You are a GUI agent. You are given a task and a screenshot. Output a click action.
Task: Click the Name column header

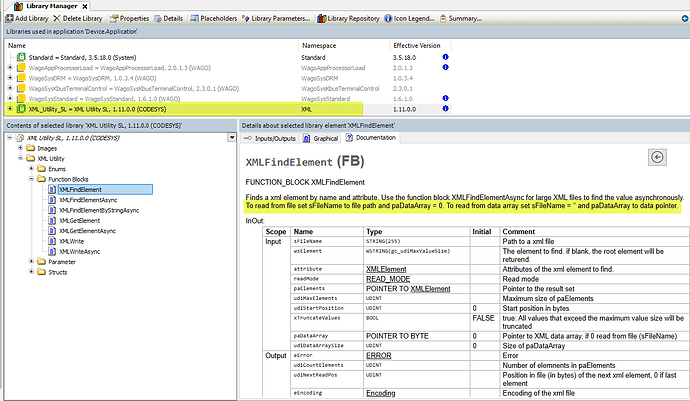coord(17,46)
